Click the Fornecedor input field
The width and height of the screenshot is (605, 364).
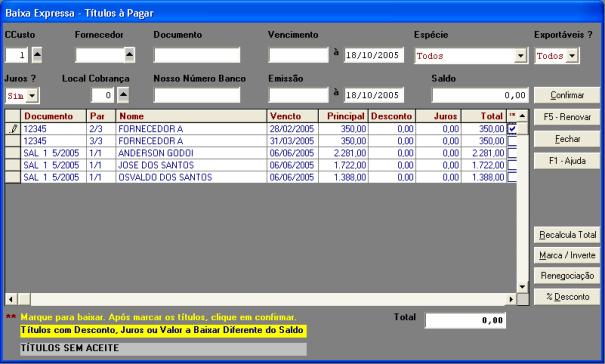click(x=100, y=55)
